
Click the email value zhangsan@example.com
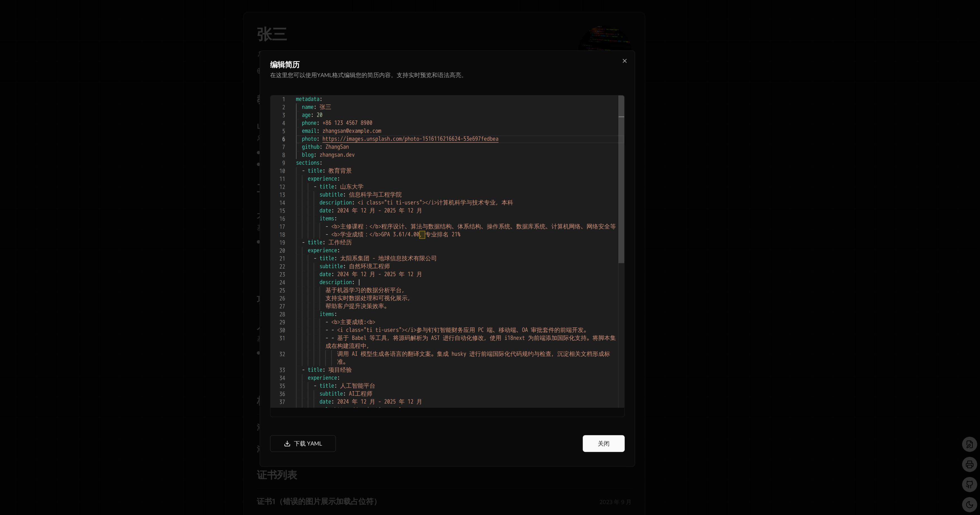pyautogui.click(x=352, y=131)
